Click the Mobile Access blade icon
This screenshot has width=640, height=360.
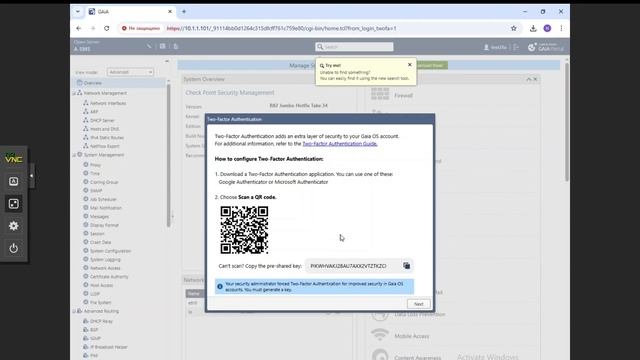(x=380, y=335)
